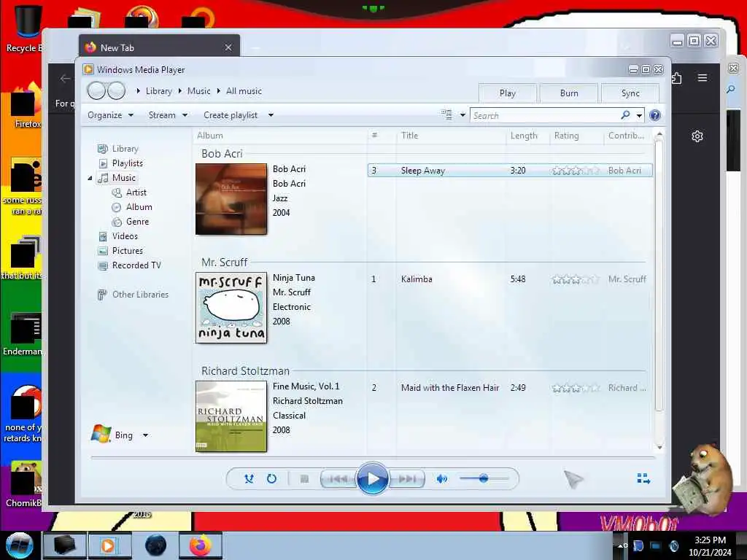The height and width of the screenshot is (560, 747).
Task: Switch to Now Playing view icon
Action: 643,478
